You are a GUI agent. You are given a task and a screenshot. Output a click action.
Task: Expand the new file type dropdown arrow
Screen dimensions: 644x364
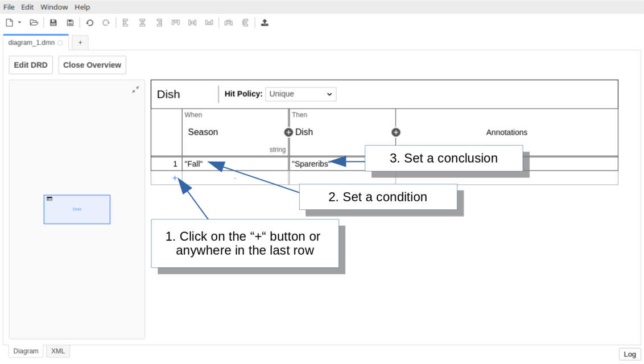(19, 23)
